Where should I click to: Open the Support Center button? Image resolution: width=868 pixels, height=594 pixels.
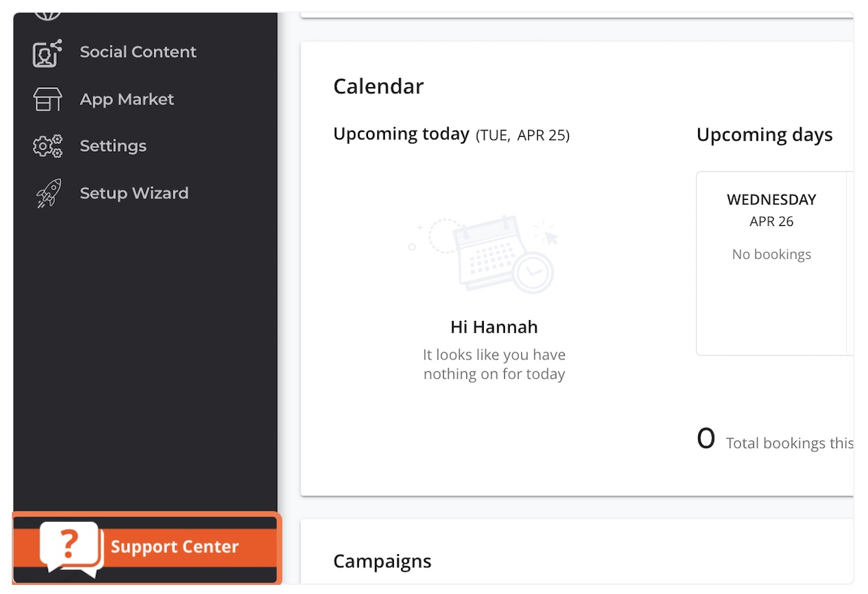(x=147, y=548)
